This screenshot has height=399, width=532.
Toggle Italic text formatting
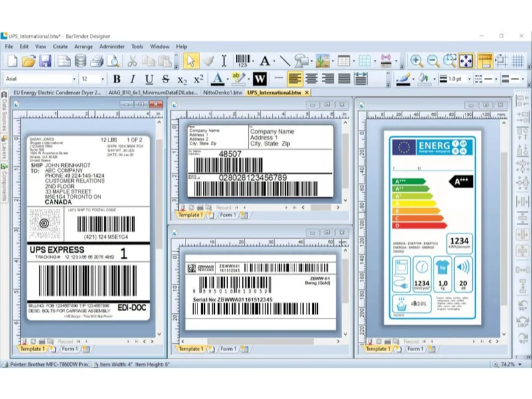click(x=133, y=79)
